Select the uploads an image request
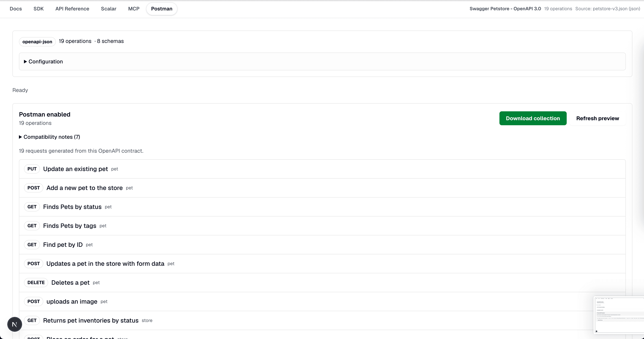Viewport: 644px width, 339px height. tap(322, 302)
